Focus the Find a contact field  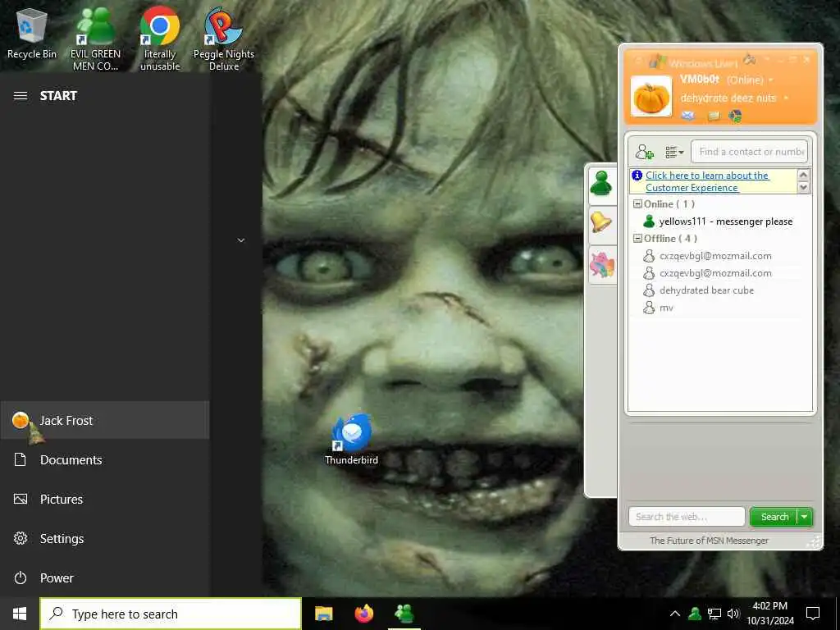point(749,152)
